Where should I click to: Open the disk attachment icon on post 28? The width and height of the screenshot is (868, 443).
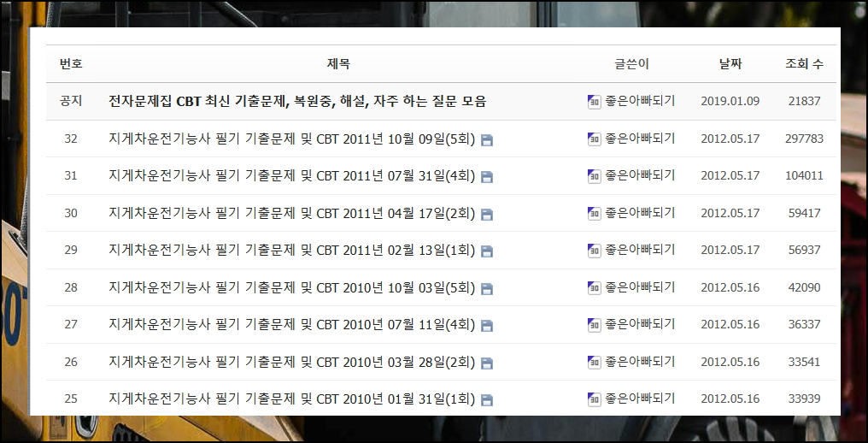(487, 289)
